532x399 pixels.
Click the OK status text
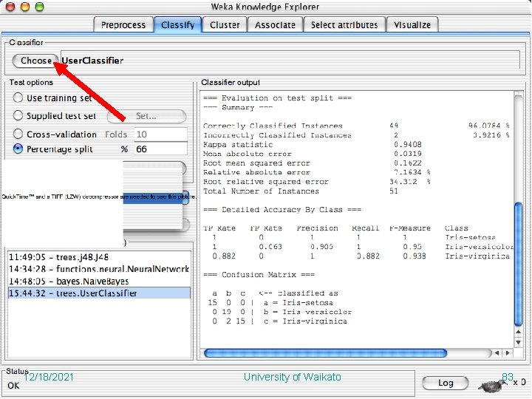13,386
